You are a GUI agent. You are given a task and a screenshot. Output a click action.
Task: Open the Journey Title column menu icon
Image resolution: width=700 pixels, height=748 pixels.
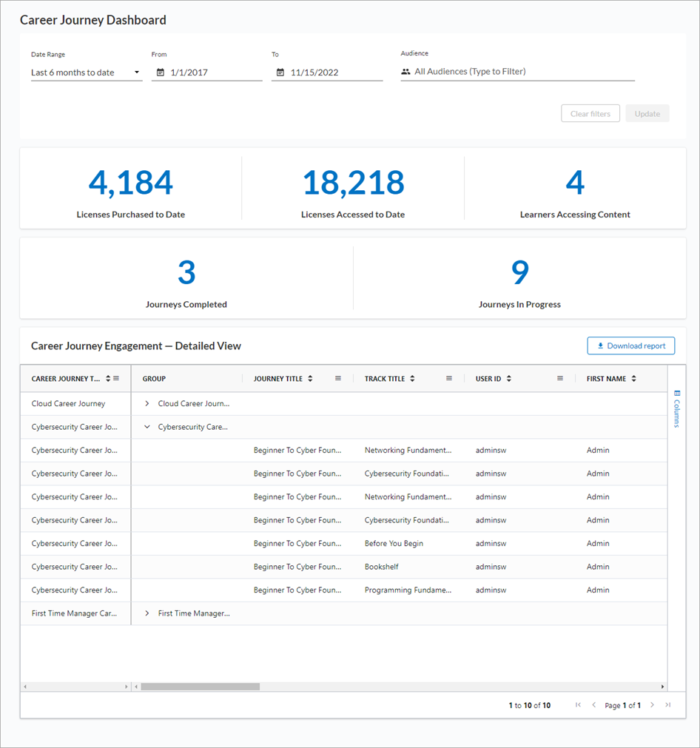coord(338,379)
